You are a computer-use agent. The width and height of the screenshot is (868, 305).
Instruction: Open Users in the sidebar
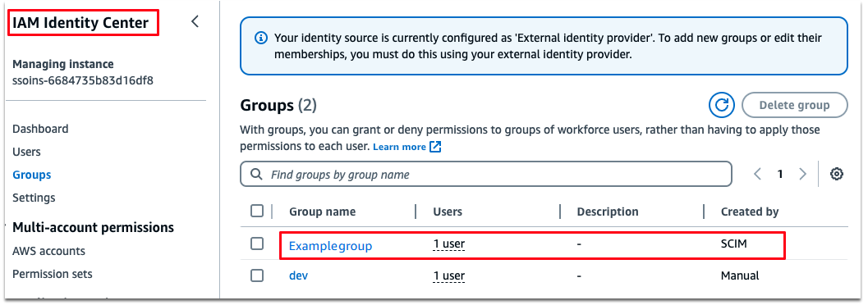[26, 152]
